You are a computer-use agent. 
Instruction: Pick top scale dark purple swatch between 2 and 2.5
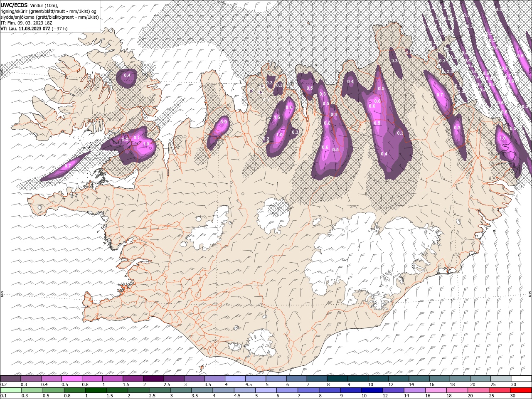[x=154, y=378]
